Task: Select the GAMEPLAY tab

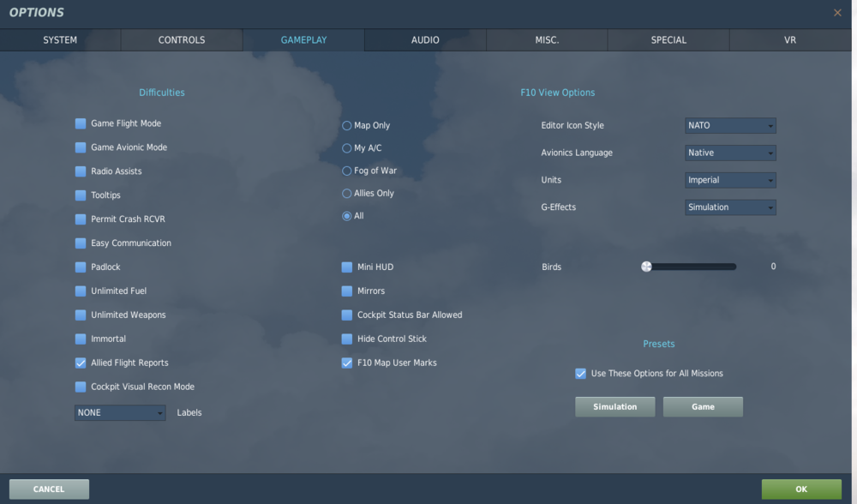Action: point(303,40)
